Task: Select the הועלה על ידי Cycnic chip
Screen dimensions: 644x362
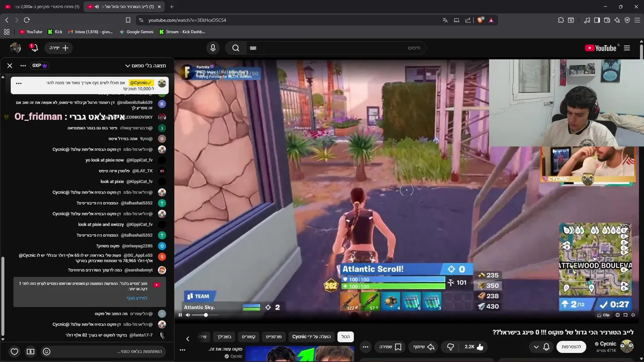Action: click(x=311, y=337)
